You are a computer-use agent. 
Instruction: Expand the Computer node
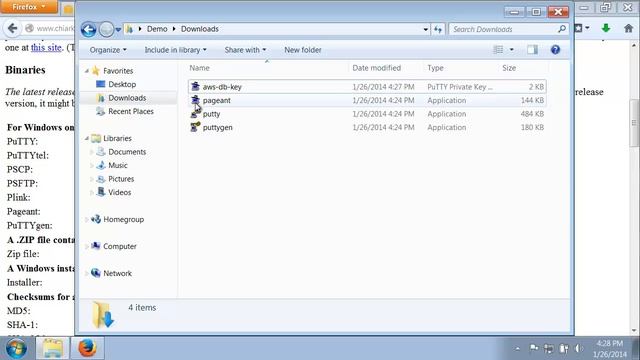pyautogui.click(x=87, y=247)
